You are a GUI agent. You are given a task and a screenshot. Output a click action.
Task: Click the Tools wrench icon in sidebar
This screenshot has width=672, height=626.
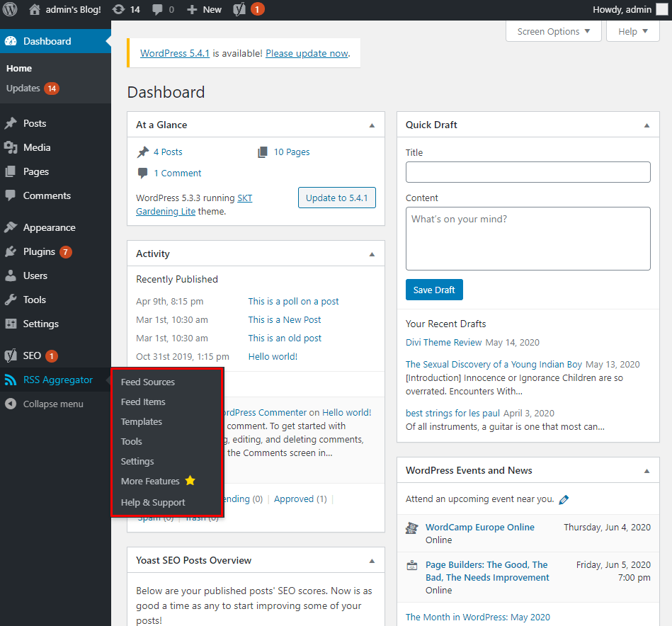[11, 300]
